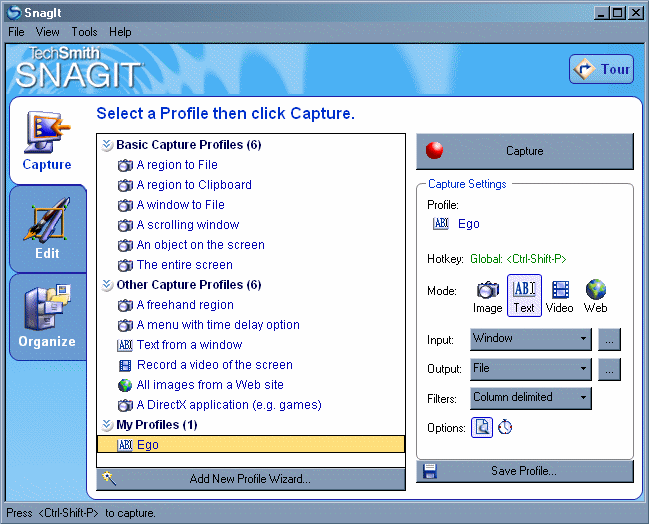Click film icon of Record a video
The width and height of the screenshot is (649, 524).
[125, 365]
